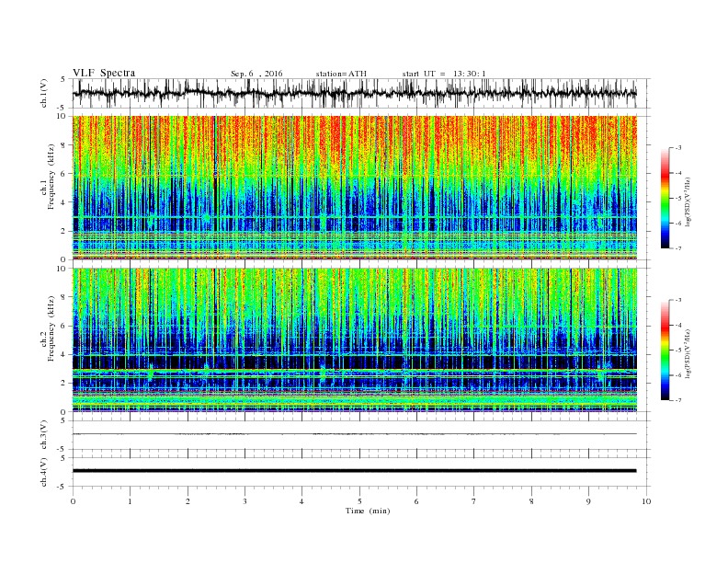Click the "8" frequency tick on ch.1 spectrogram
Viewport: 728px width, 563px height.
64,145
